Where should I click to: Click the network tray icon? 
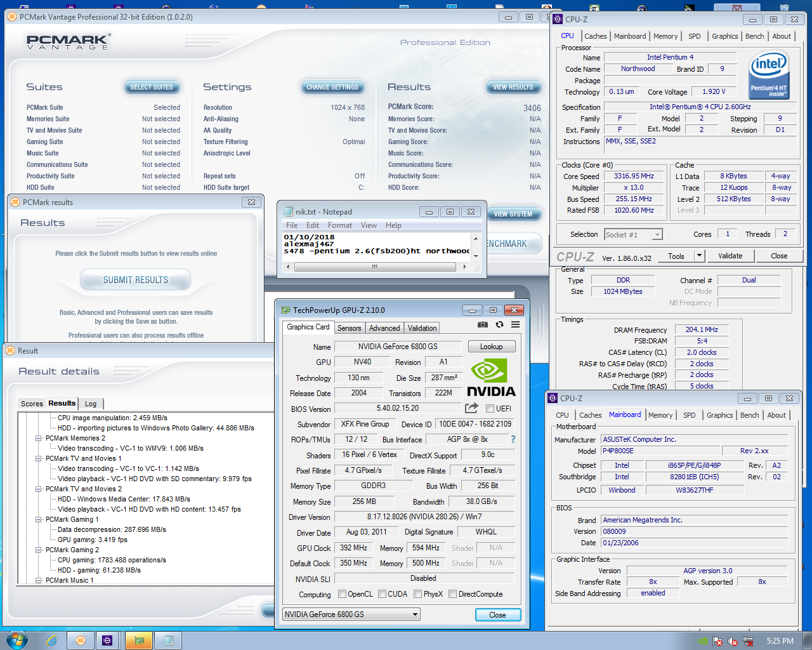click(x=748, y=641)
